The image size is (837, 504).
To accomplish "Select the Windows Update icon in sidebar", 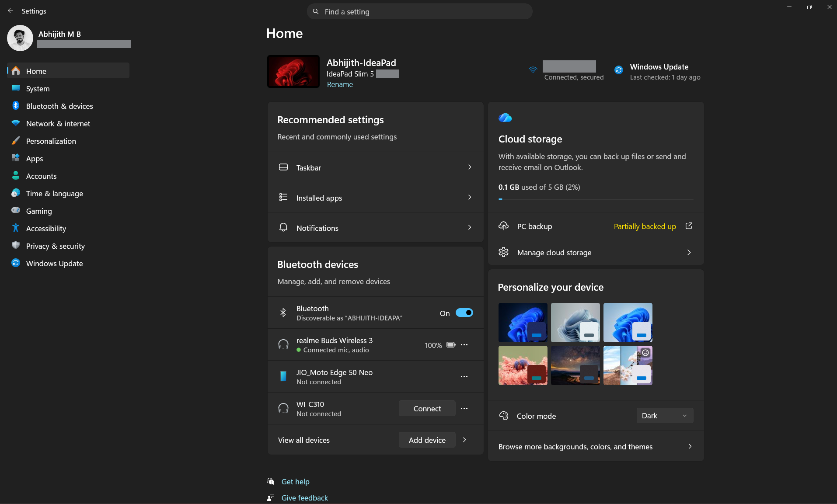I will 16,263.
